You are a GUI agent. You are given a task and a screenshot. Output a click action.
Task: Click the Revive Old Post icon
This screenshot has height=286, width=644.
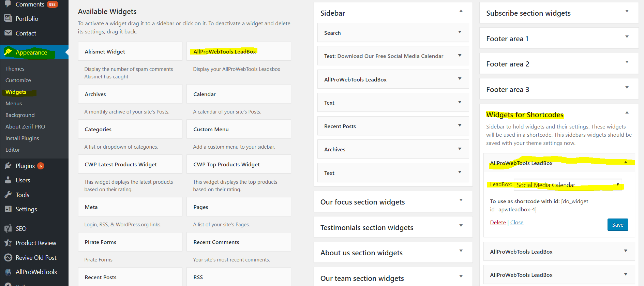point(8,257)
